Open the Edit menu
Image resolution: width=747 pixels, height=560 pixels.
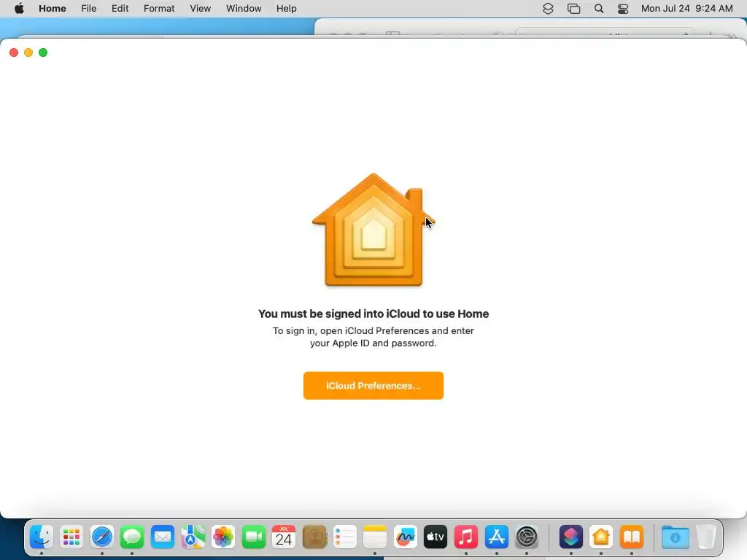coord(120,9)
